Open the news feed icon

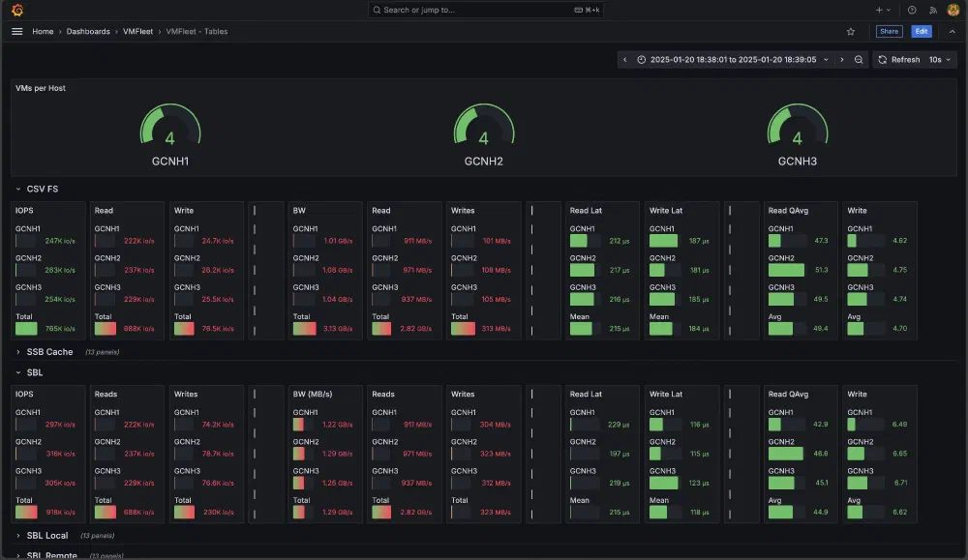(x=933, y=10)
